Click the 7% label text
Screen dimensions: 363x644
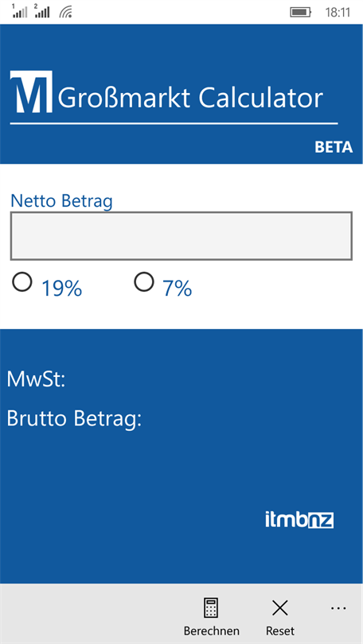(x=178, y=289)
